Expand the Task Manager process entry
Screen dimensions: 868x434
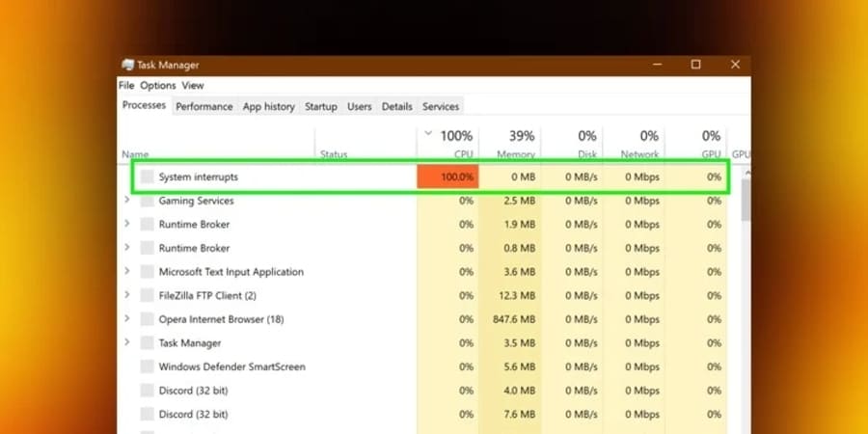tap(127, 342)
